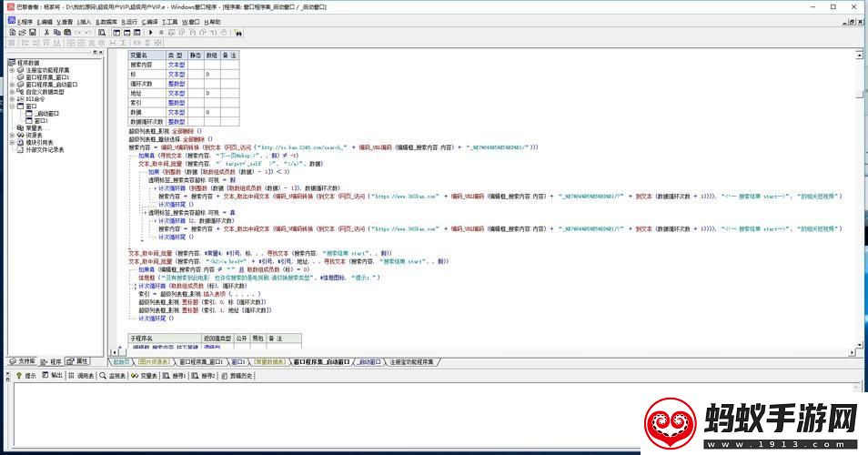868x455 pixels.
Task: Click the magnifier search icon in toolbar
Action: (x=102, y=33)
